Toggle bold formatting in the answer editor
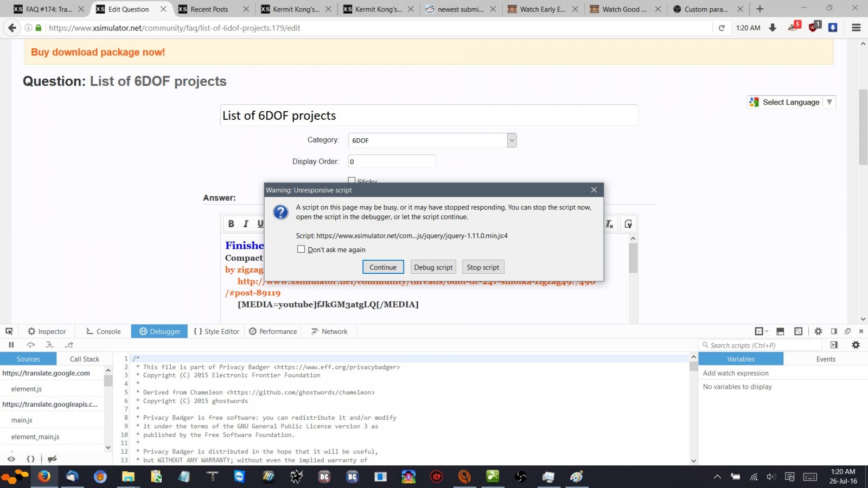The height and width of the screenshot is (488, 868). [x=231, y=223]
